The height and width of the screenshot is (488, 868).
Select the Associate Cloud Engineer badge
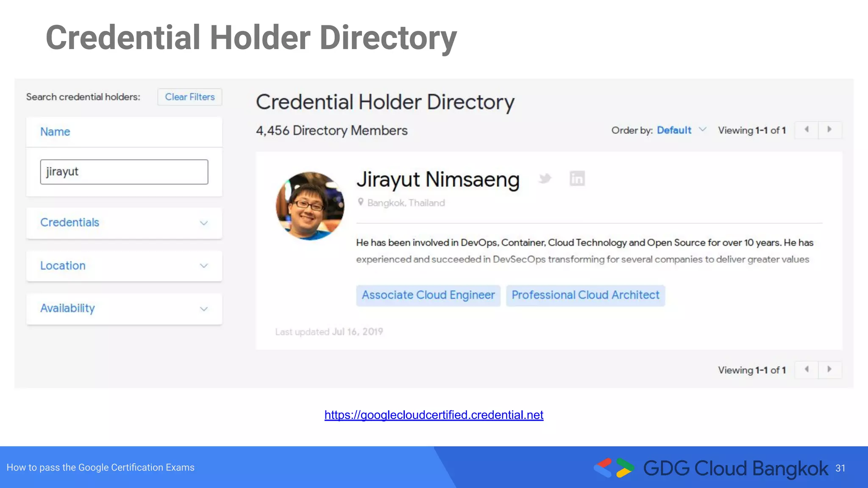[428, 295]
